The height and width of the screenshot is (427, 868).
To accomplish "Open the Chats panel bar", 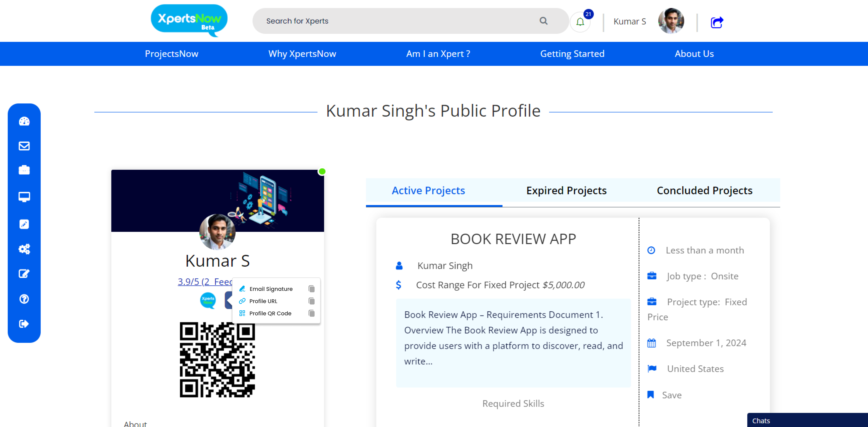I will pyautogui.click(x=807, y=420).
